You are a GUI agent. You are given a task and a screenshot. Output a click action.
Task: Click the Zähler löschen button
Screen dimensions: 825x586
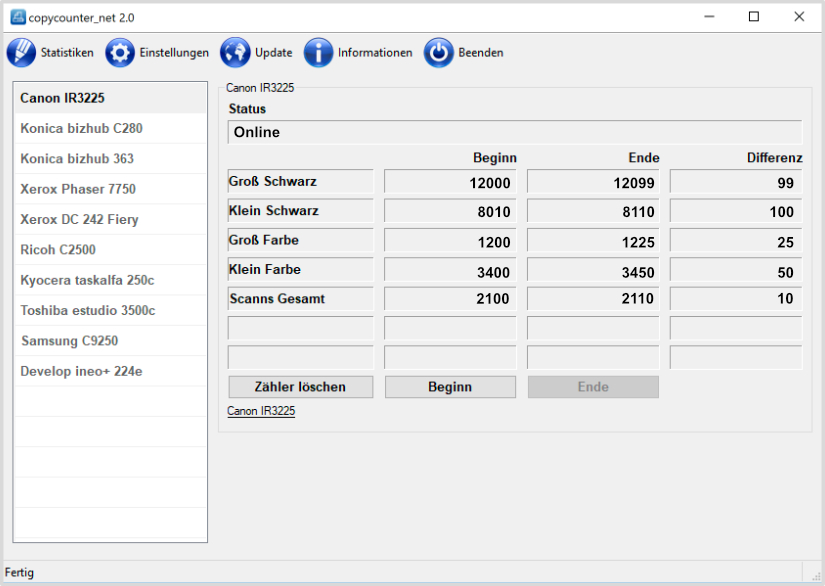(300, 387)
